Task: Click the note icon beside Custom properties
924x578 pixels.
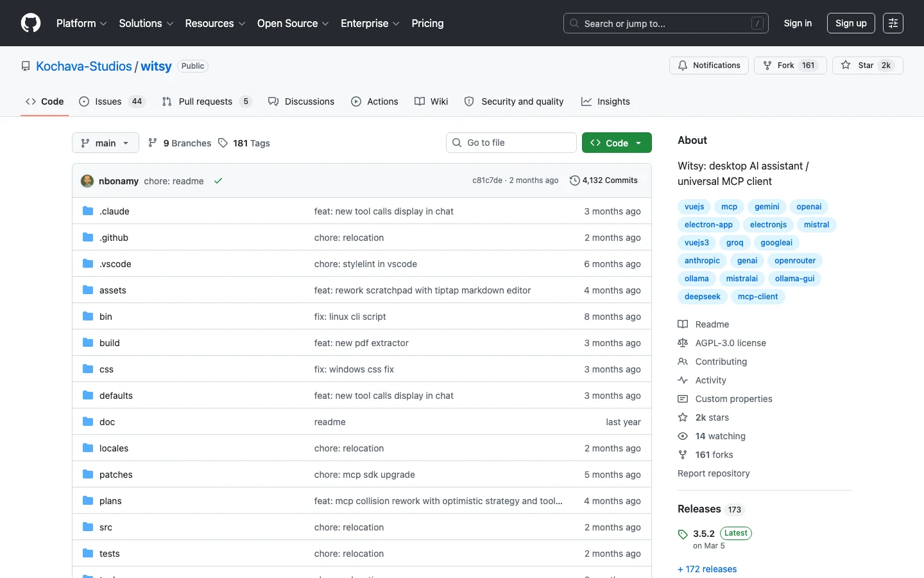Action: pyautogui.click(x=683, y=399)
